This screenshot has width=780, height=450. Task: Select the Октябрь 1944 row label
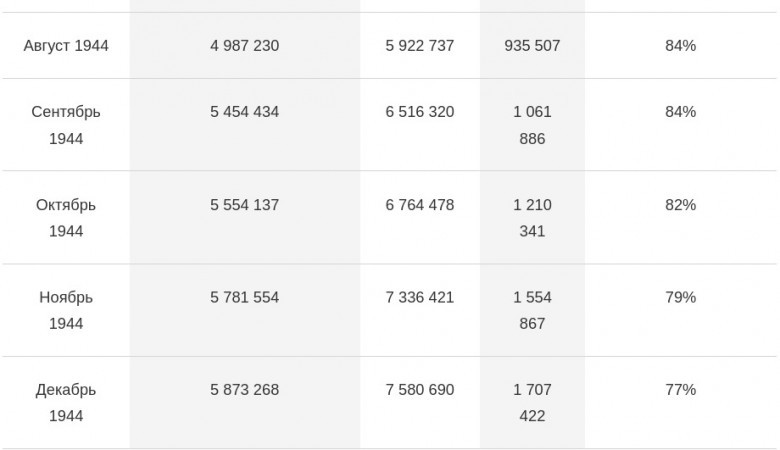pyautogui.click(x=66, y=218)
